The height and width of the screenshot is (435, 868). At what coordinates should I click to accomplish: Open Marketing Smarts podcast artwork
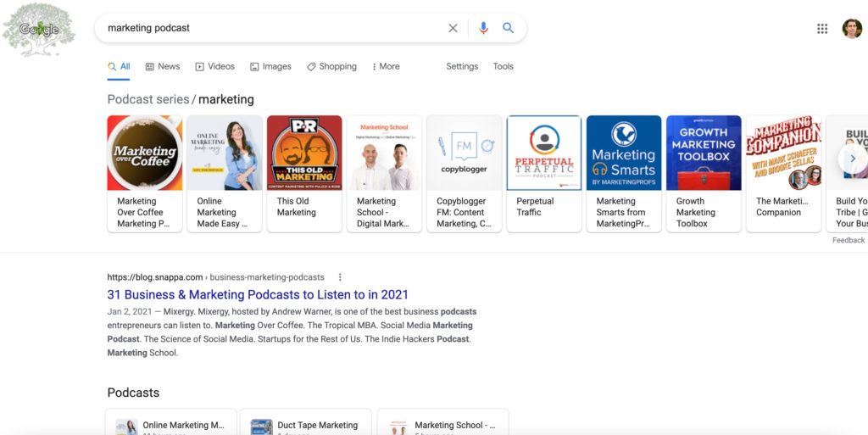click(x=624, y=153)
